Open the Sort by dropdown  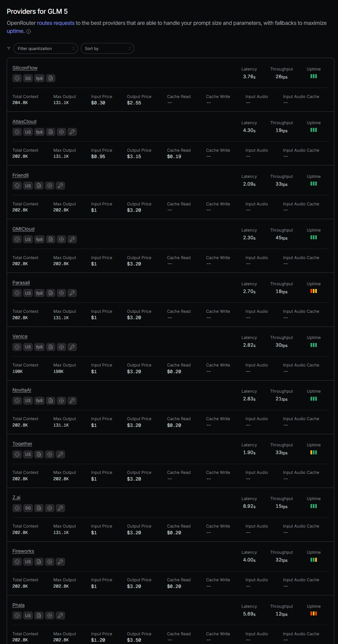[x=107, y=48]
